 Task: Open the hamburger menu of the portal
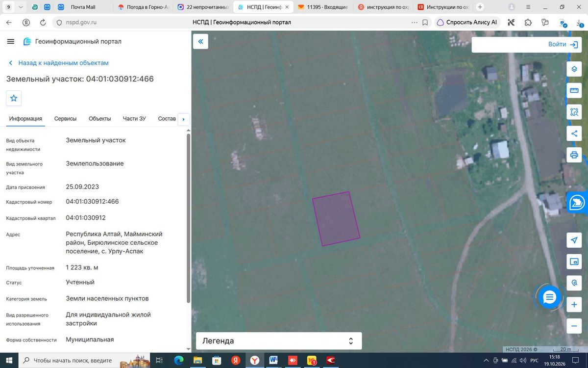[11, 42]
